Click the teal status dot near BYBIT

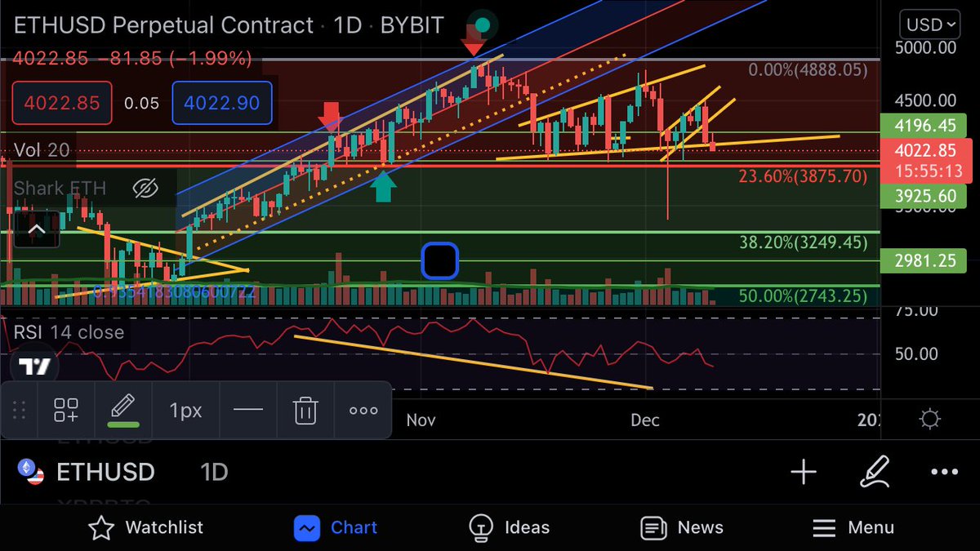point(482,25)
